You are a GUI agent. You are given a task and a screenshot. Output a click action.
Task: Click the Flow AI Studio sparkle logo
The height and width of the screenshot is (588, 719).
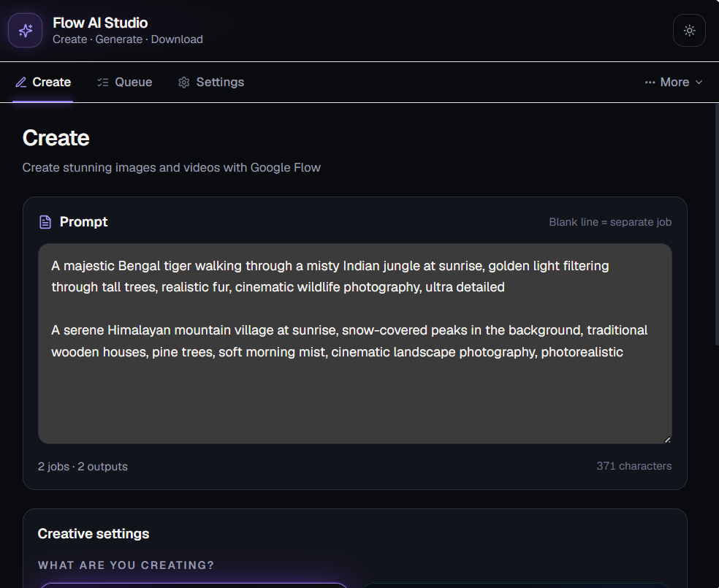pyautogui.click(x=26, y=30)
